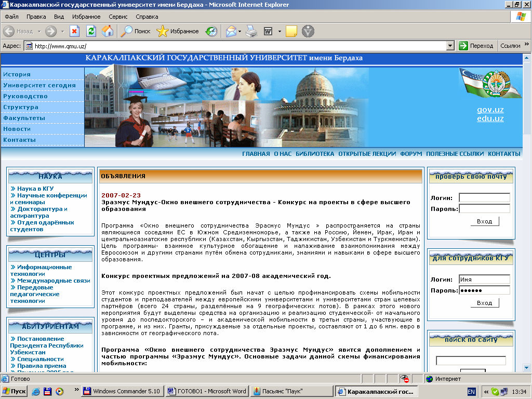Viewport: 532px width, 399px height.
Task: Click the Вход button for КГУ staff login
Action: [x=485, y=303]
